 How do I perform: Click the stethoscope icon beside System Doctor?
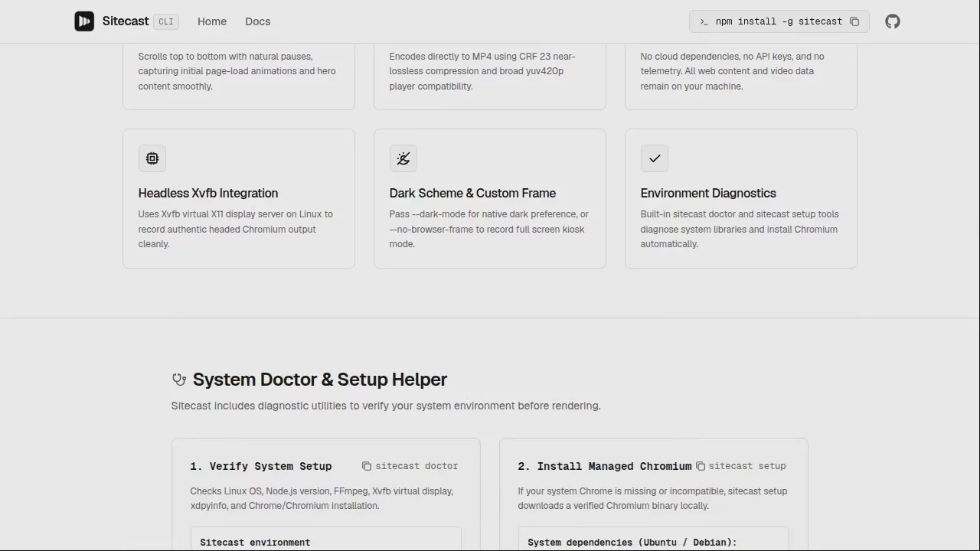point(179,380)
